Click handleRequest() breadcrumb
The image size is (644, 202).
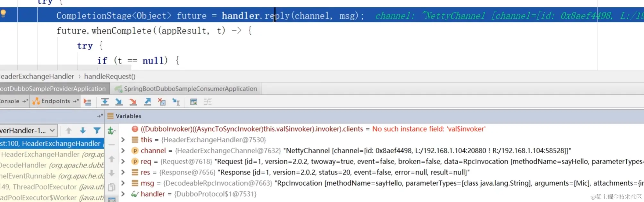tap(110, 77)
